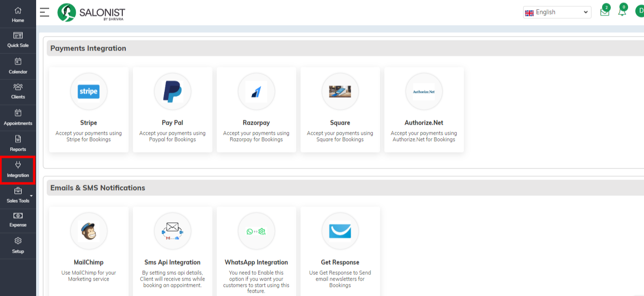This screenshot has width=644, height=296.
Task: Click the Emails & SMS Notifications heading
Action: [x=98, y=188]
